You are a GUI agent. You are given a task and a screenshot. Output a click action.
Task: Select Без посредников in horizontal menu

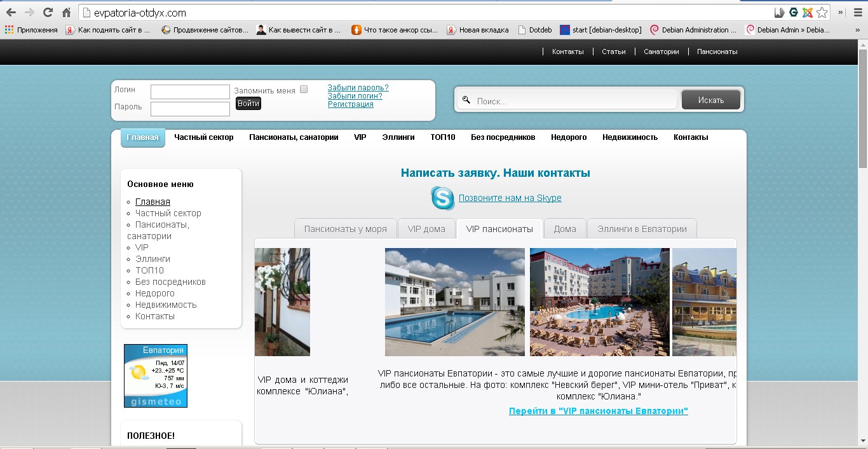[503, 137]
